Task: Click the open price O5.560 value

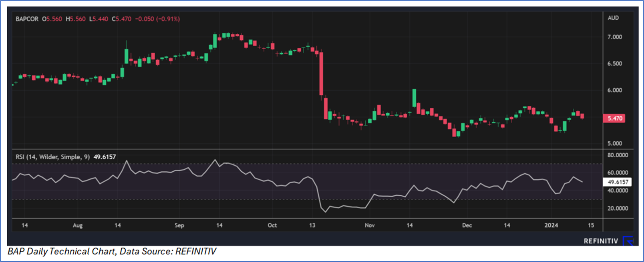Action: coord(52,19)
